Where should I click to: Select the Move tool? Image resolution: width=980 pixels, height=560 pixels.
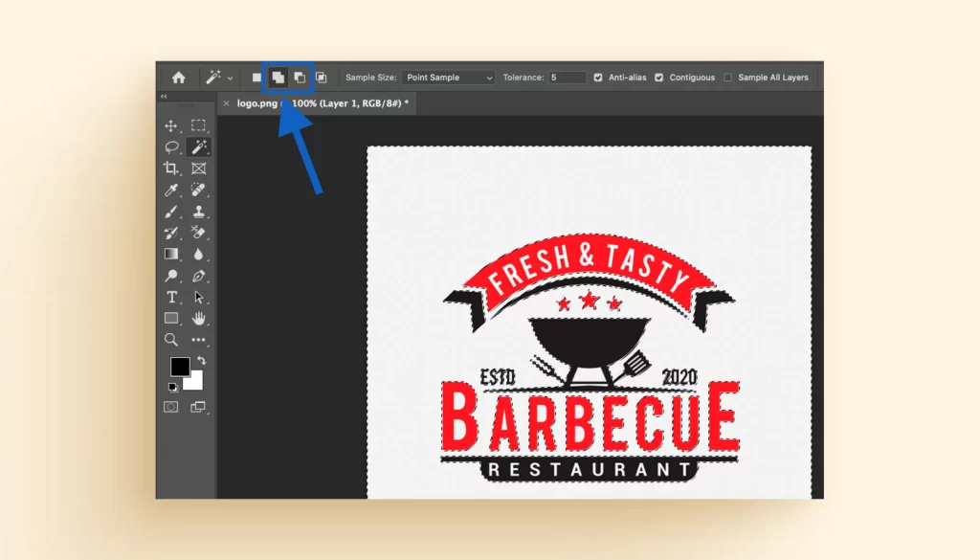click(171, 125)
